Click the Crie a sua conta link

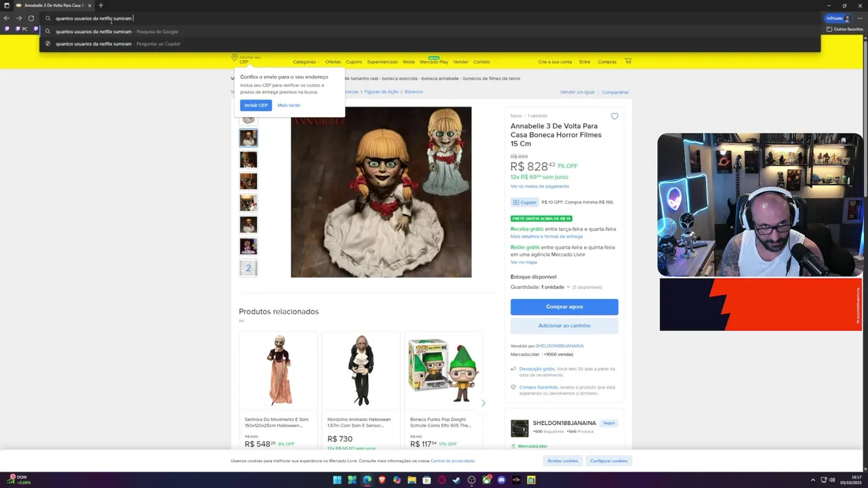555,62
